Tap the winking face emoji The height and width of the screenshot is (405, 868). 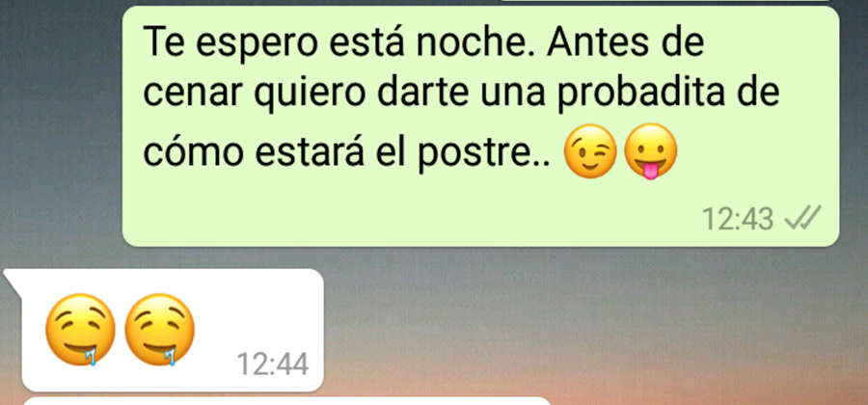coord(590,151)
